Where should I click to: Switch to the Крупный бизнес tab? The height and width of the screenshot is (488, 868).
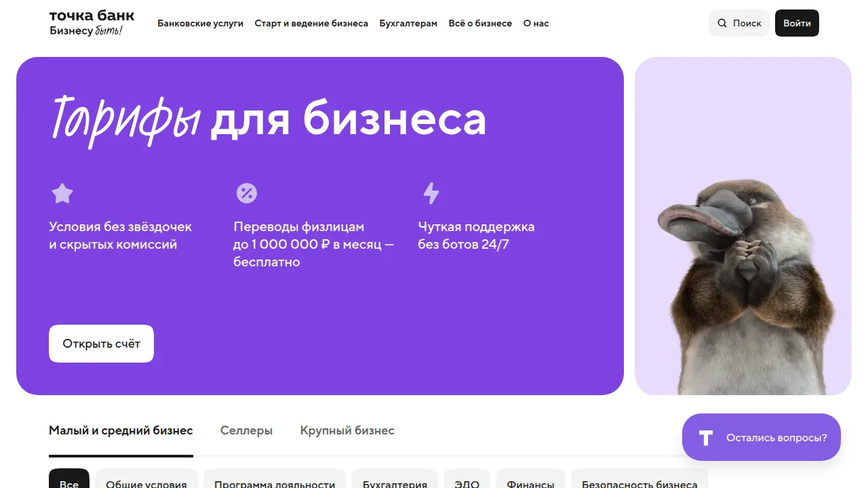pyautogui.click(x=347, y=431)
